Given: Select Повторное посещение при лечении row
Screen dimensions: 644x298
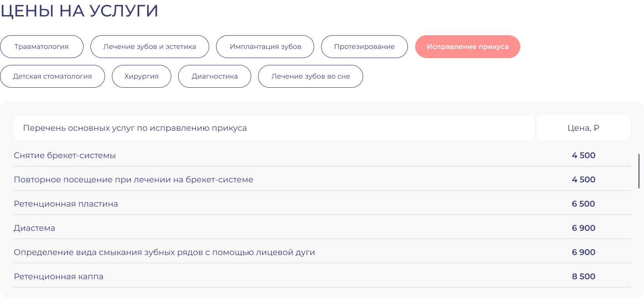Looking at the screenshot, I should pos(133,180).
